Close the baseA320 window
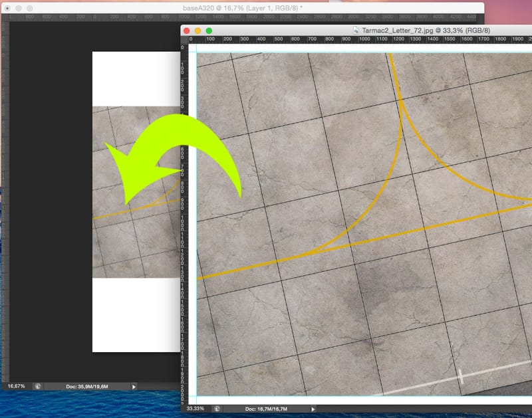The height and width of the screenshot is (418, 532). [x=7, y=8]
